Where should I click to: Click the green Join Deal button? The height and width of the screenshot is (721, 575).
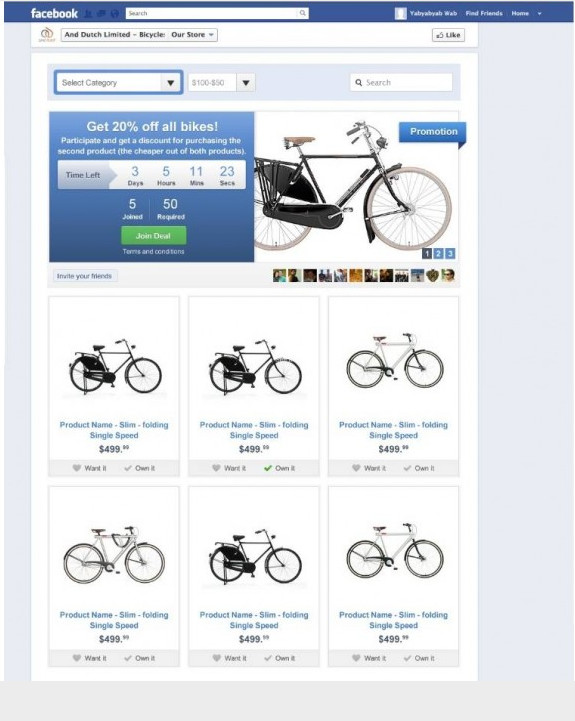[x=154, y=235]
